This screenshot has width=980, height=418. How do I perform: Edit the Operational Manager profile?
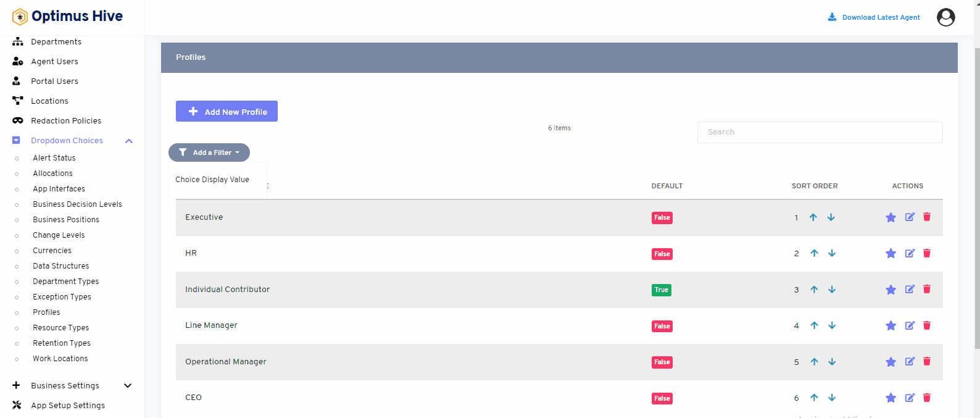click(x=910, y=361)
